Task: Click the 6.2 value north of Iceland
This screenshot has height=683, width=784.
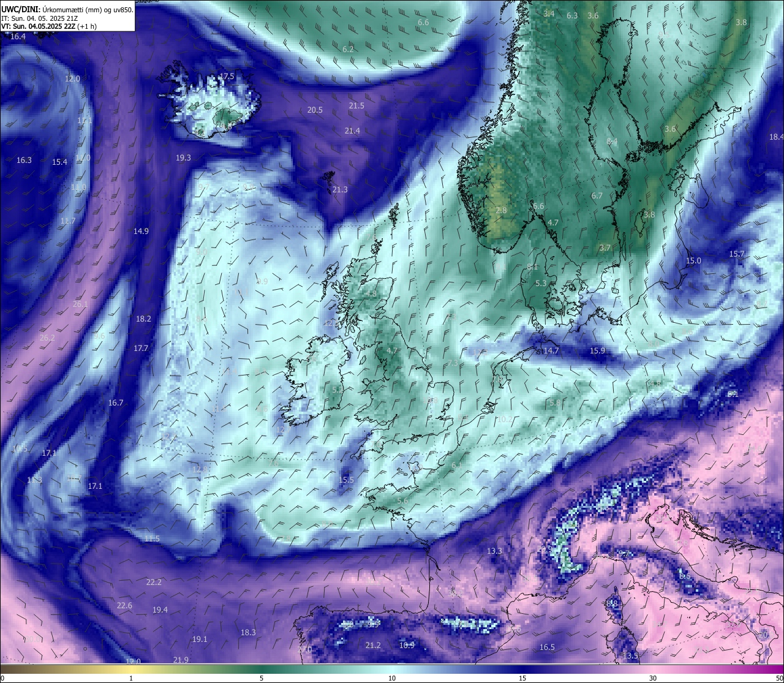Action: pos(348,50)
